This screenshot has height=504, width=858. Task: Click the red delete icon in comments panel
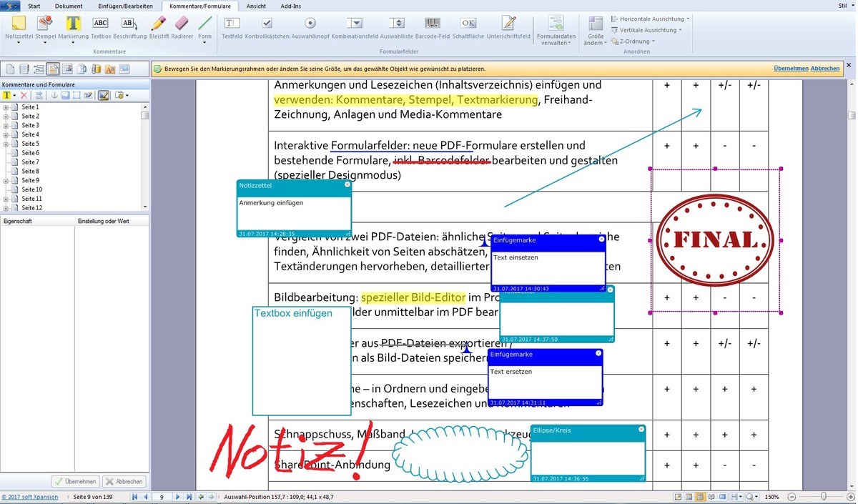[24, 95]
